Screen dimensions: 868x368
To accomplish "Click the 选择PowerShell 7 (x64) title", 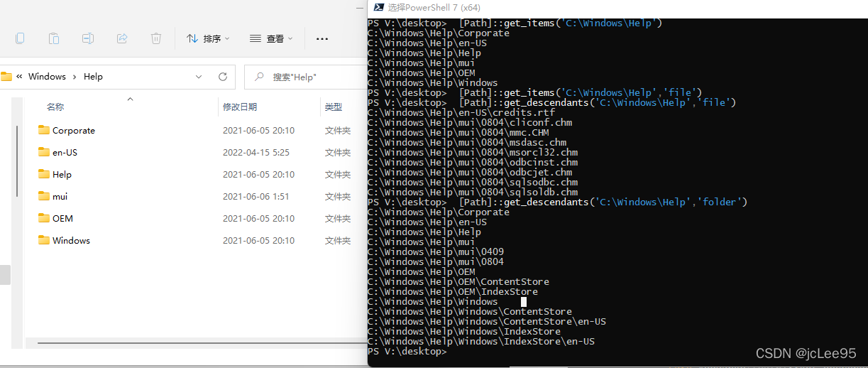I will click(x=434, y=7).
